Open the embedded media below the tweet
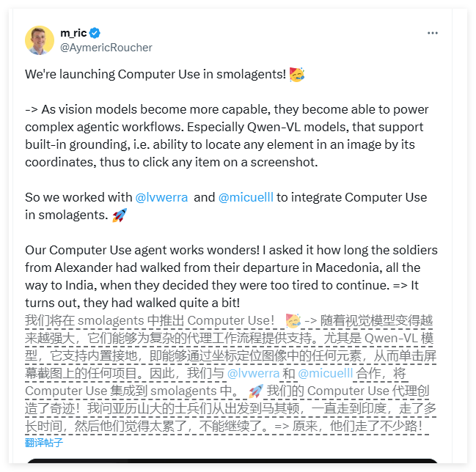This screenshot has width=476, height=472. tap(232, 465)
